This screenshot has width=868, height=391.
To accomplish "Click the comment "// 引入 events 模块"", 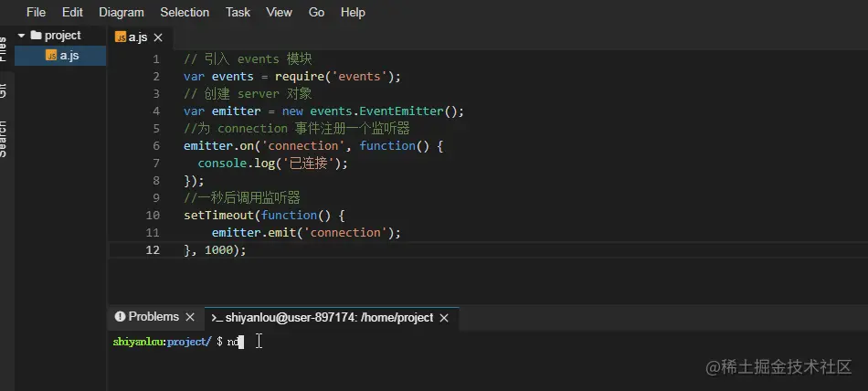I will pyautogui.click(x=248, y=58).
